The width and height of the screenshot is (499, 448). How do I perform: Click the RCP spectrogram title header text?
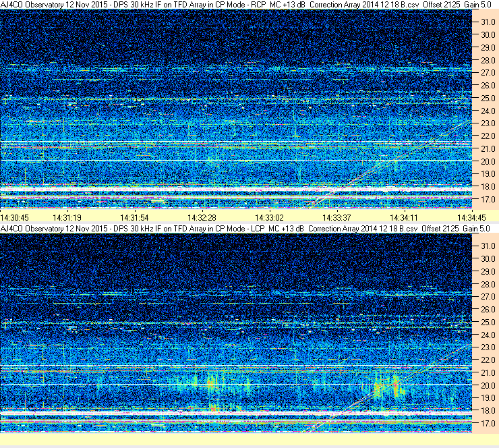[x=245, y=5]
